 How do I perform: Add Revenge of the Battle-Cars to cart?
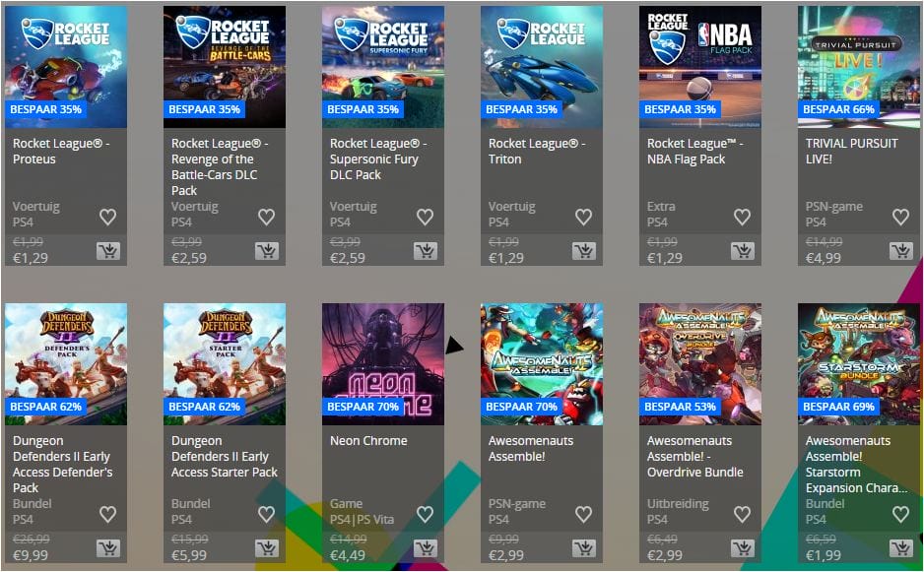[x=267, y=251]
